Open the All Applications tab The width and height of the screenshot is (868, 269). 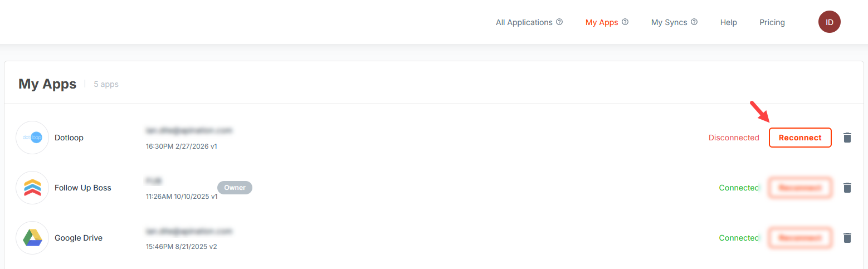coord(524,22)
